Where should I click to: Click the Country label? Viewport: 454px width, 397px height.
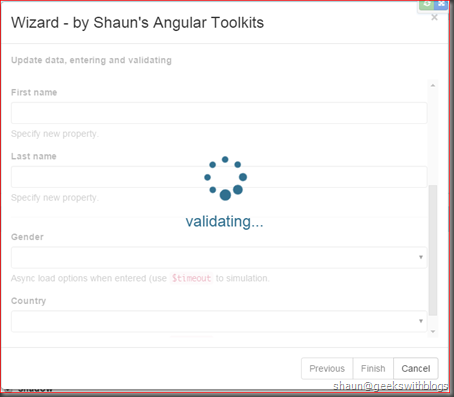tap(28, 301)
